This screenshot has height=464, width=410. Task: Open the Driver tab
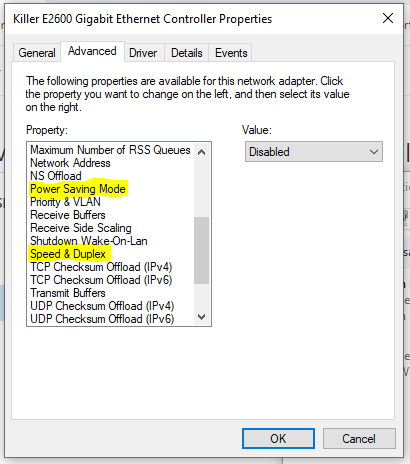[x=143, y=53]
